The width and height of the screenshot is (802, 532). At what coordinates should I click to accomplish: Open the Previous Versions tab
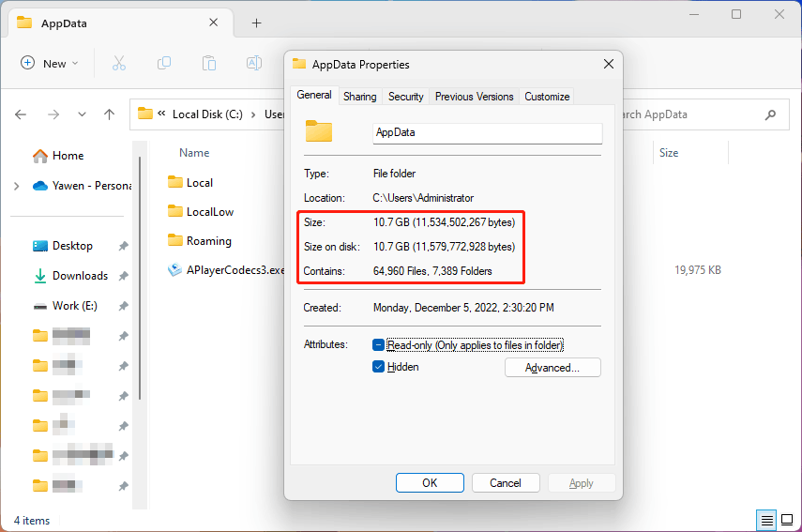point(474,96)
